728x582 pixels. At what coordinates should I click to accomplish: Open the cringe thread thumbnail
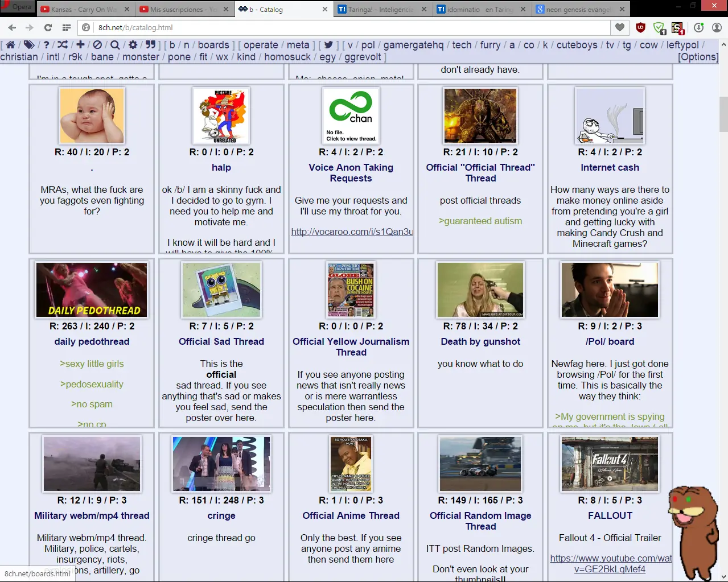(221, 464)
